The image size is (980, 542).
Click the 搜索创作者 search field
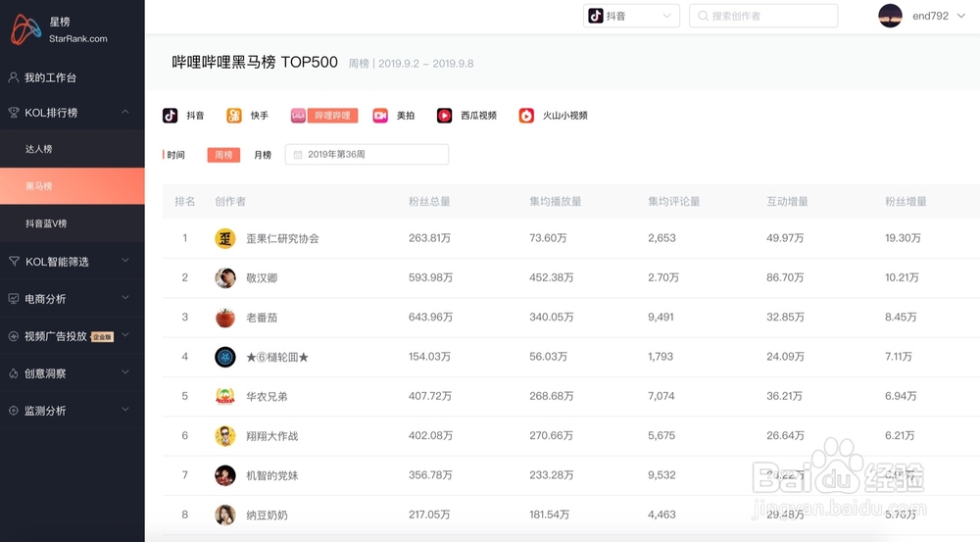(x=763, y=16)
